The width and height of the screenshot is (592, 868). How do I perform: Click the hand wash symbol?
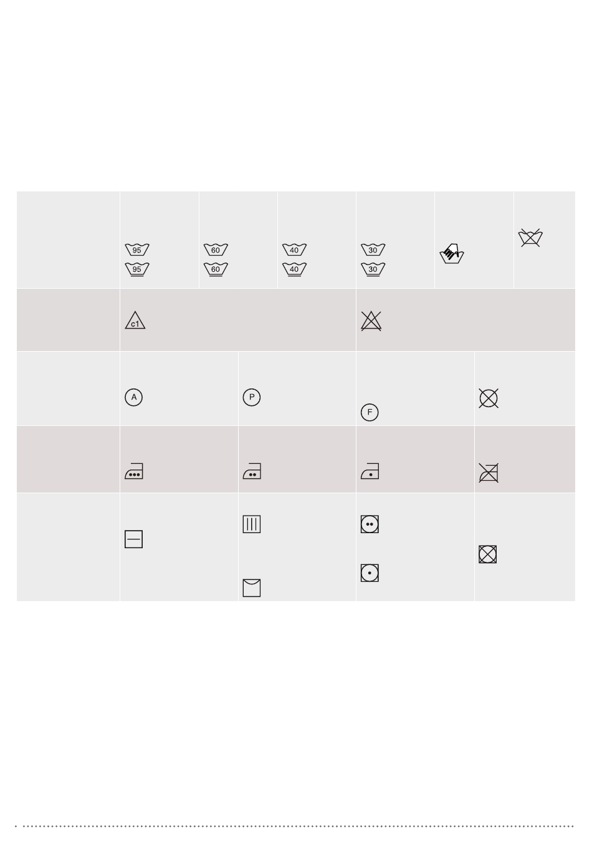tap(452, 253)
